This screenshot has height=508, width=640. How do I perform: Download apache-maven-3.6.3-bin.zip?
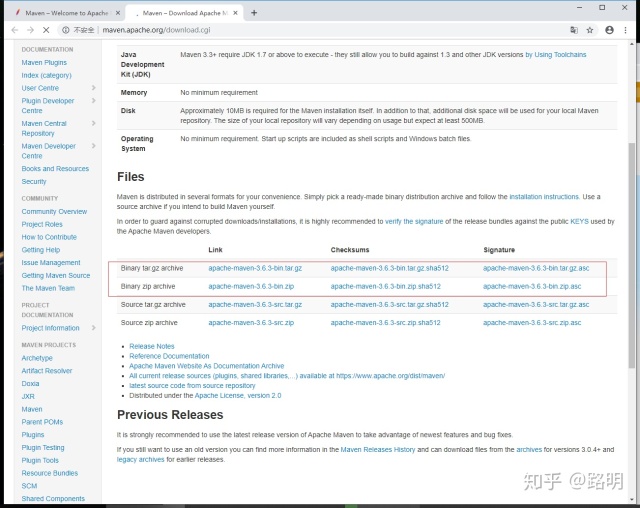pyautogui.click(x=251, y=286)
